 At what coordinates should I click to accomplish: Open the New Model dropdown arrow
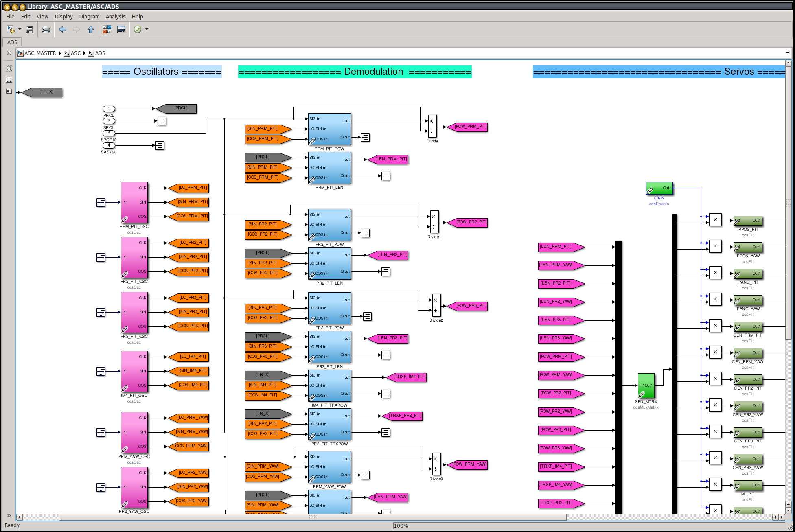(x=20, y=29)
